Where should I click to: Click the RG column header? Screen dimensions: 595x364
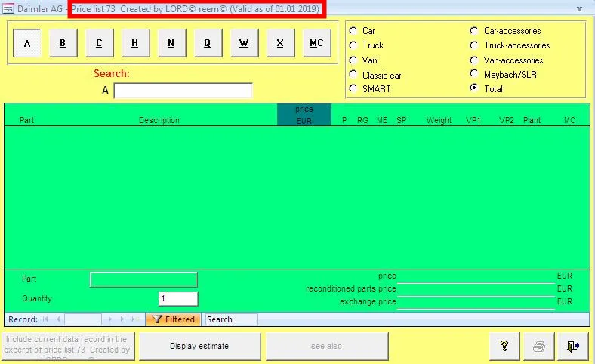point(362,120)
